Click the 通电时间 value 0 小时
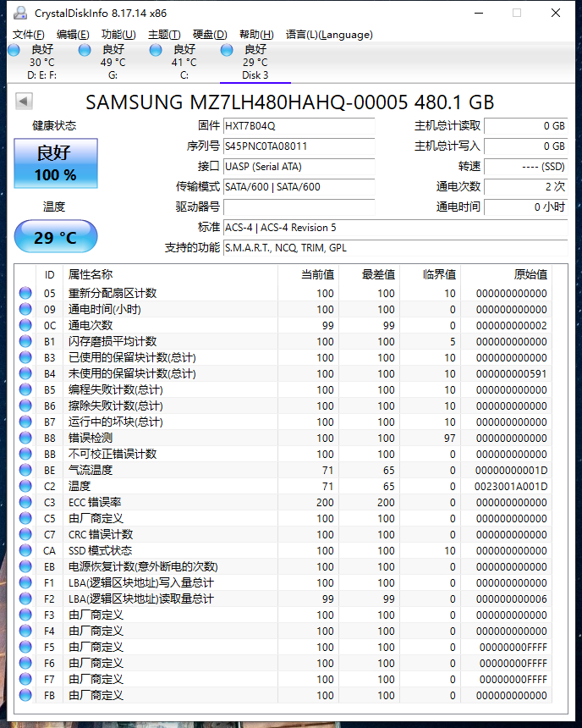 tap(526, 207)
